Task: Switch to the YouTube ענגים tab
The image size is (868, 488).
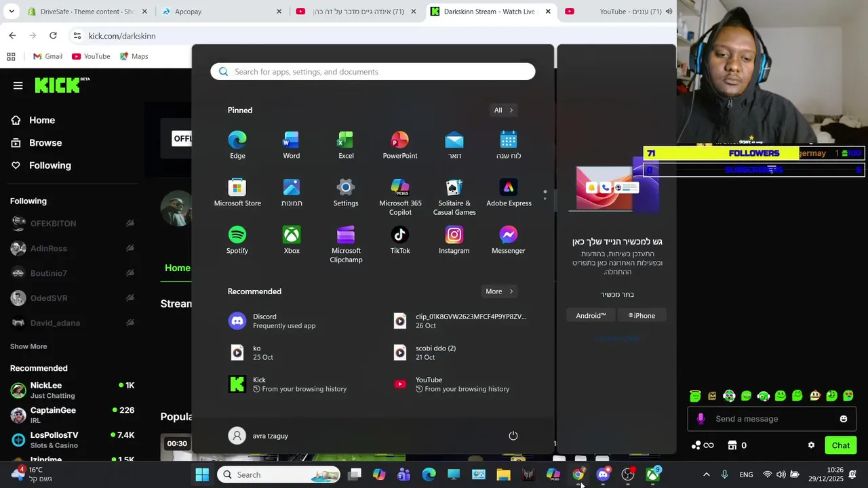Action: tap(618, 12)
